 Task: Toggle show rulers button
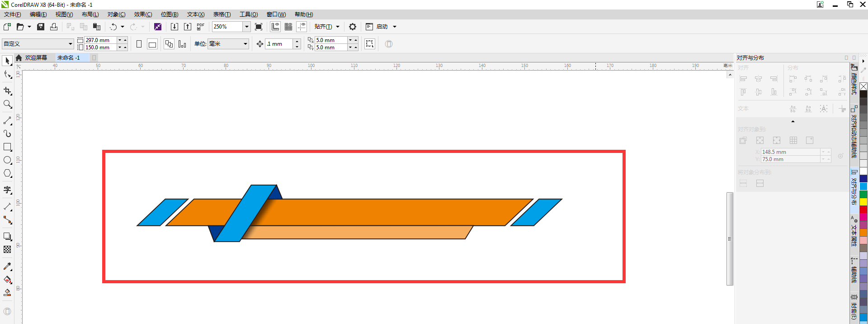coord(275,27)
